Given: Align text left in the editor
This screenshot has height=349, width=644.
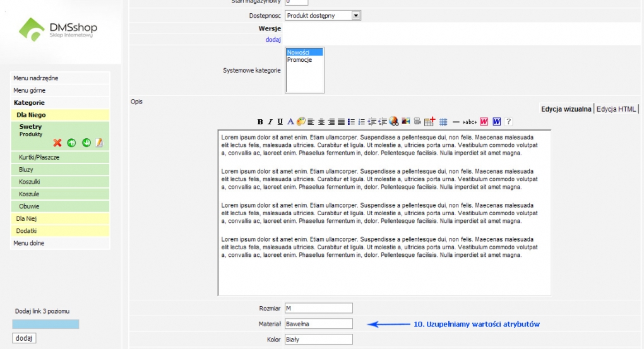Looking at the screenshot, I should [x=311, y=122].
